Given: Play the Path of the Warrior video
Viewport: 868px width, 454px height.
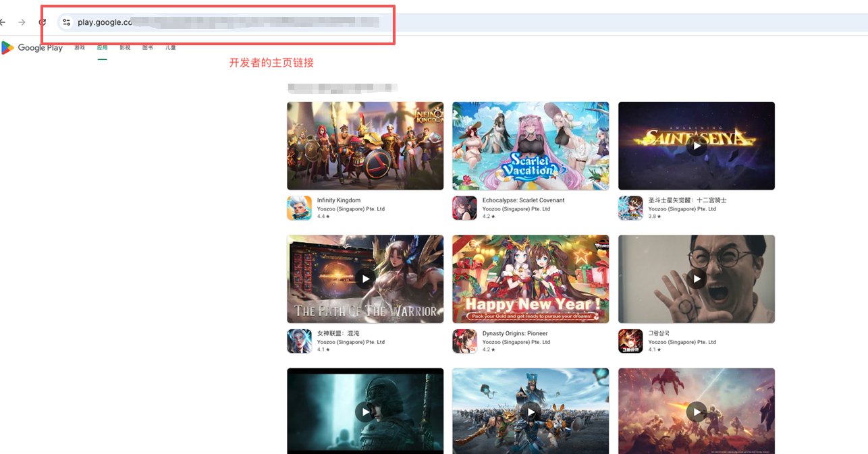Looking at the screenshot, I should pos(365,279).
